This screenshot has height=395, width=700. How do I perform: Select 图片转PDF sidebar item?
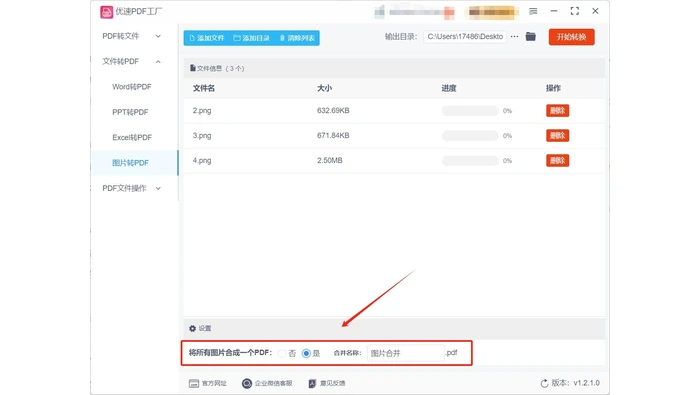(x=134, y=163)
